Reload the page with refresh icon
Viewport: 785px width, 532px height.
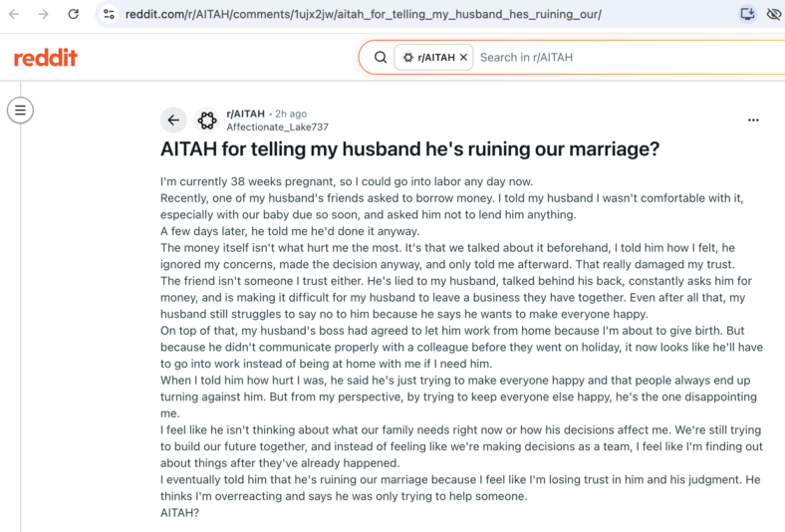74,14
